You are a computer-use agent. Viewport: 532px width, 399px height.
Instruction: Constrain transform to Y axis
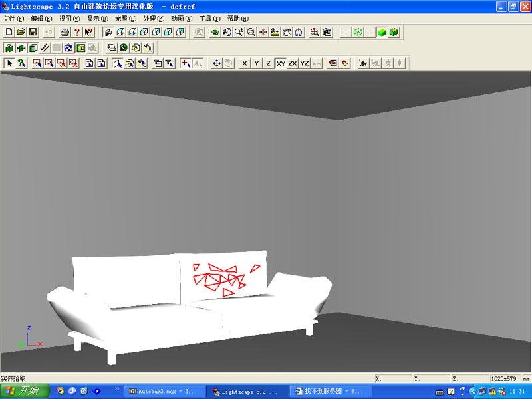[x=257, y=63]
